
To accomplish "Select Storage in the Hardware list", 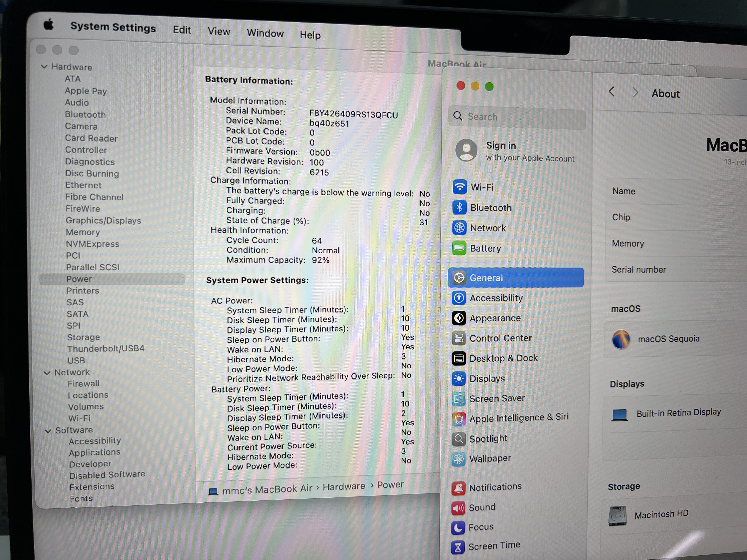I will (83, 337).
